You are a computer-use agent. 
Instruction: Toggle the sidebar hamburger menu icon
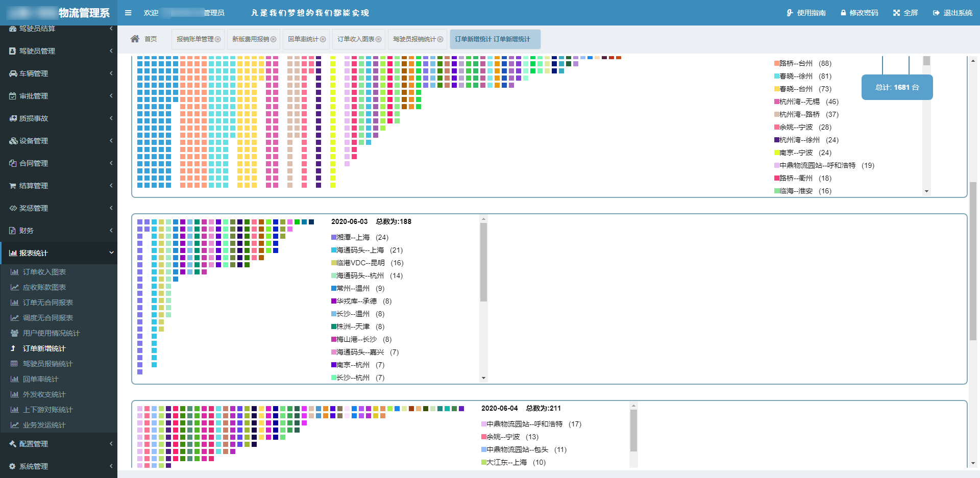pyautogui.click(x=128, y=13)
